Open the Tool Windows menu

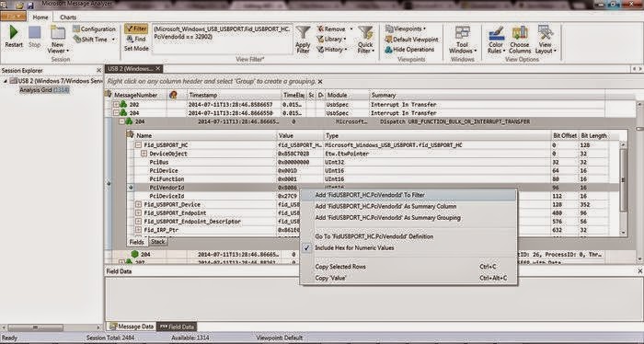463,40
